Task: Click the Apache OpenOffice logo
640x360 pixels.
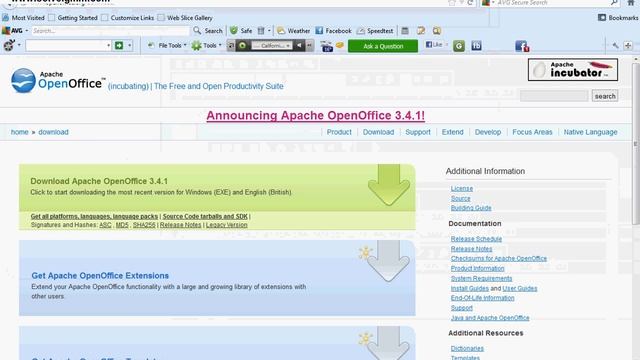Action: click(x=58, y=80)
